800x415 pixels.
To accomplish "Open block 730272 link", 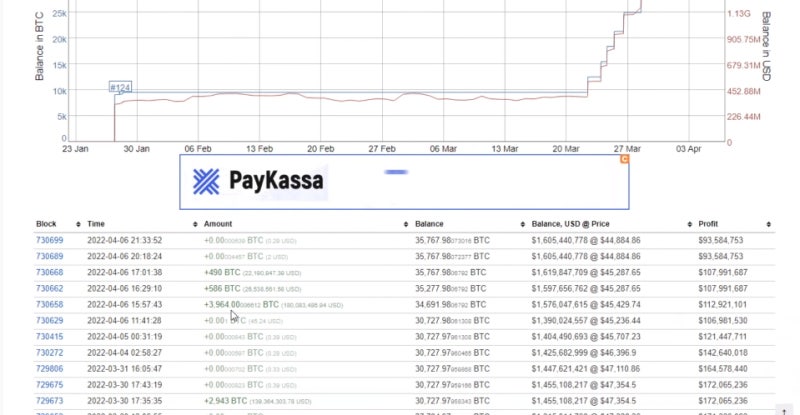I will click(49, 353).
